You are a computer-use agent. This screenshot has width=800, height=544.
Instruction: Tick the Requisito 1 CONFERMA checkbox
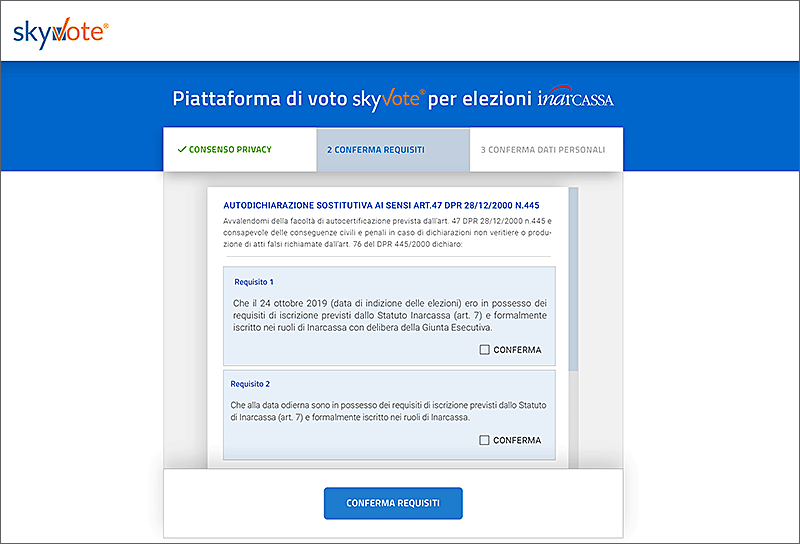[x=485, y=350]
